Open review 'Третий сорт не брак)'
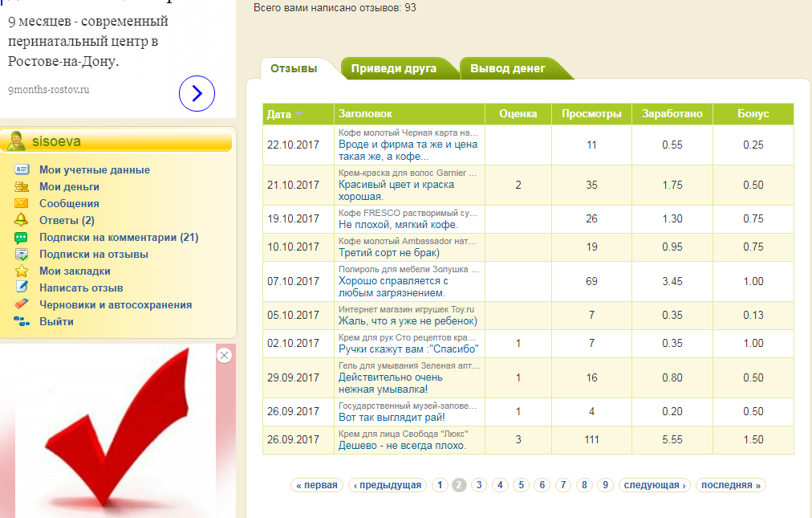 [389, 252]
